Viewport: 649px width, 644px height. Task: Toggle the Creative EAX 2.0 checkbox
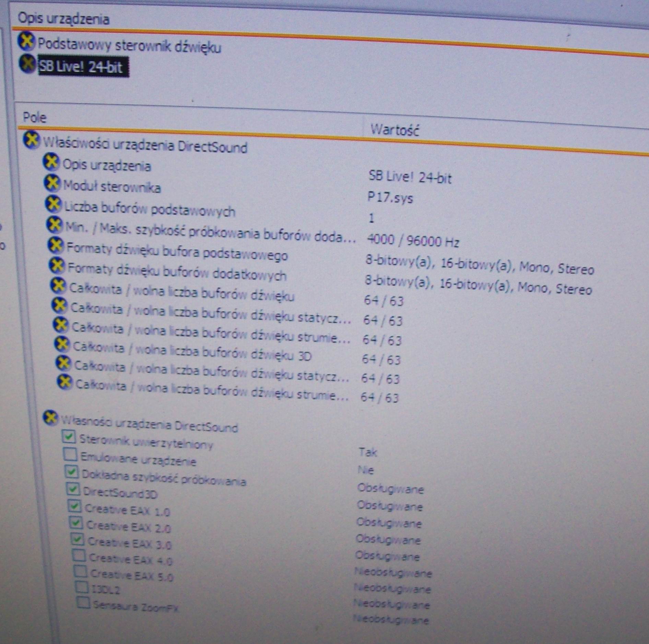pos(76,523)
